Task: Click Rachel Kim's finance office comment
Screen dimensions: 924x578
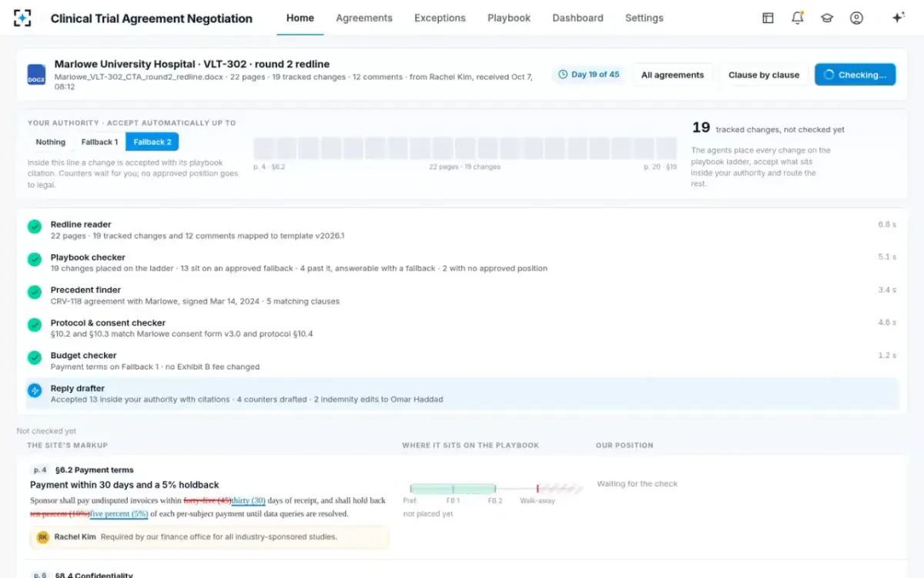Action: [209, 537]
